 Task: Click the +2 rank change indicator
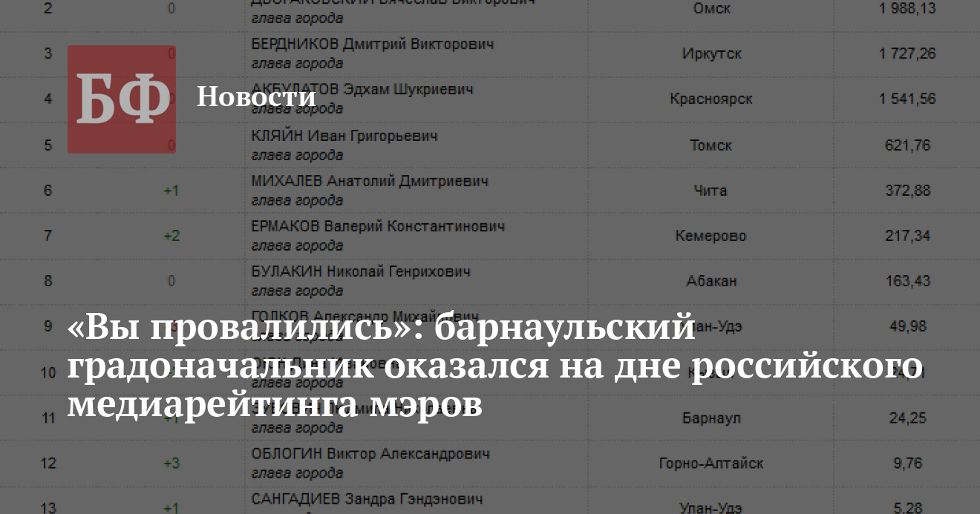[171, 236]
